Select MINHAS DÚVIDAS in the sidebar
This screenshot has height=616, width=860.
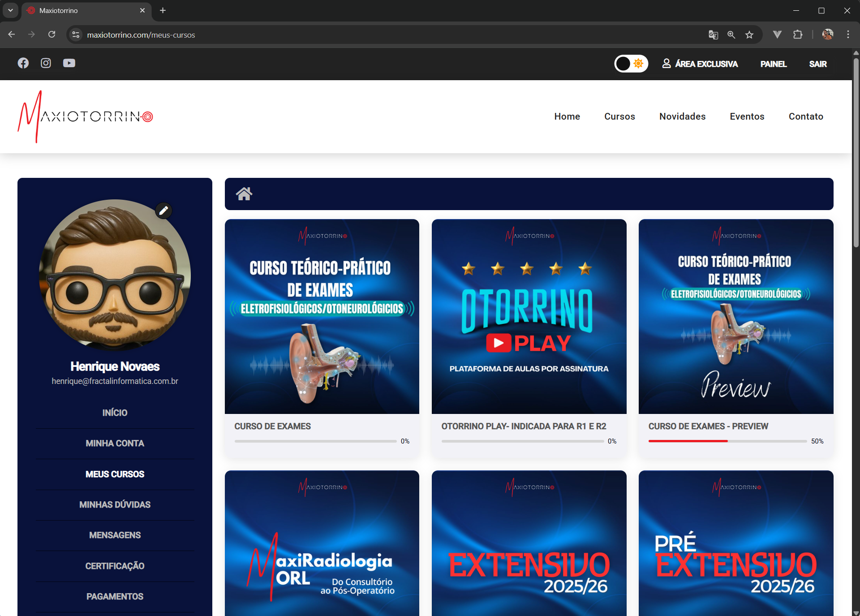115,505
